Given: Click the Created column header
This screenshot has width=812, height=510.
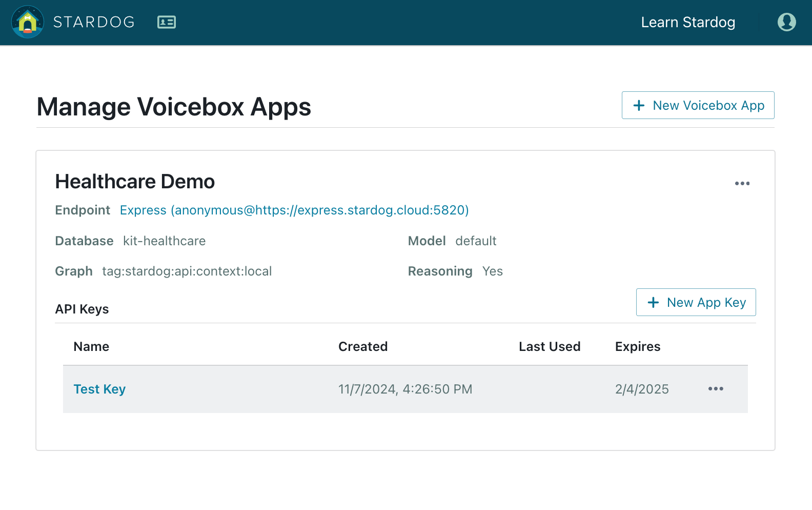Looking at the screenshot, I should click(x=363, y=347).
